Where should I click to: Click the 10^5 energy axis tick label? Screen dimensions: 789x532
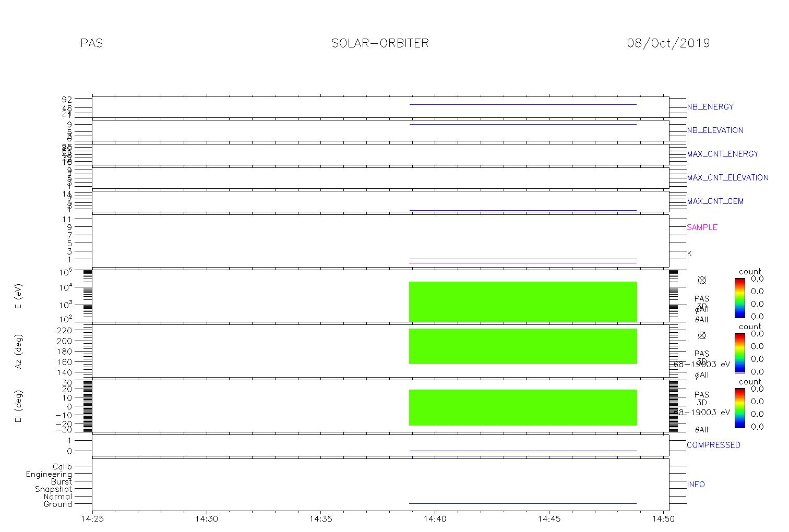[x=65, y=272]
